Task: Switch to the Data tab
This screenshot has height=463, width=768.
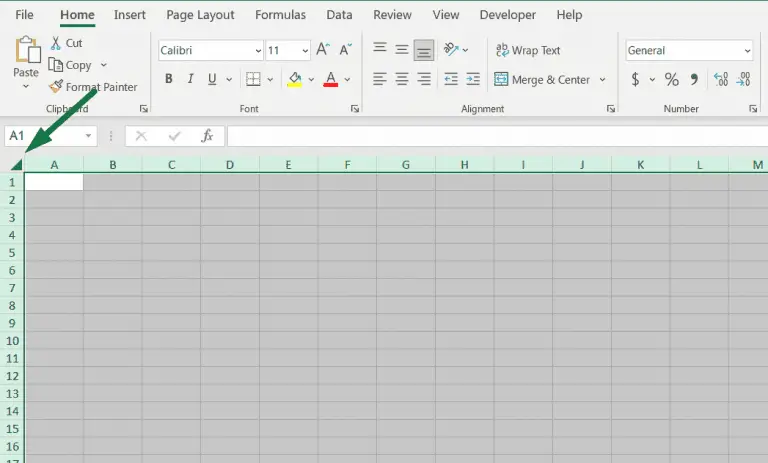Action: click(339, 15)
